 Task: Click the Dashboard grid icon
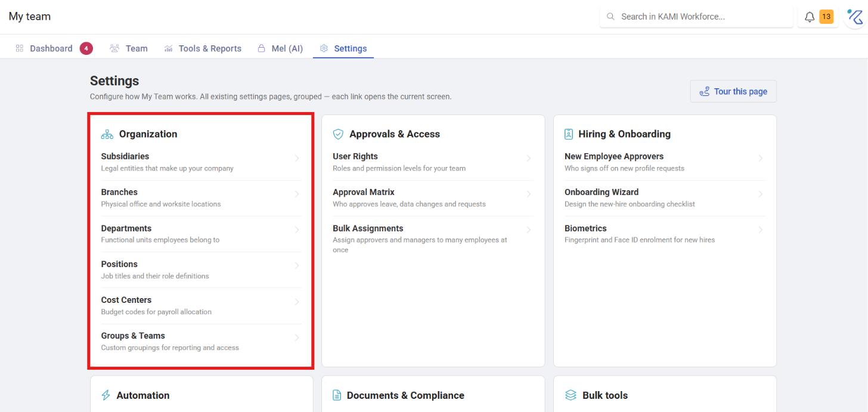[x=20, y=48]
